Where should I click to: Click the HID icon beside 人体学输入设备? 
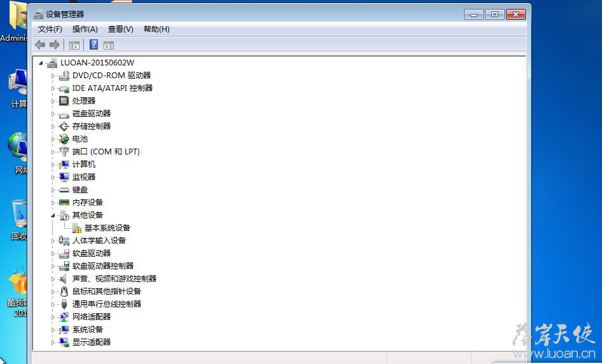click(64, 241)
